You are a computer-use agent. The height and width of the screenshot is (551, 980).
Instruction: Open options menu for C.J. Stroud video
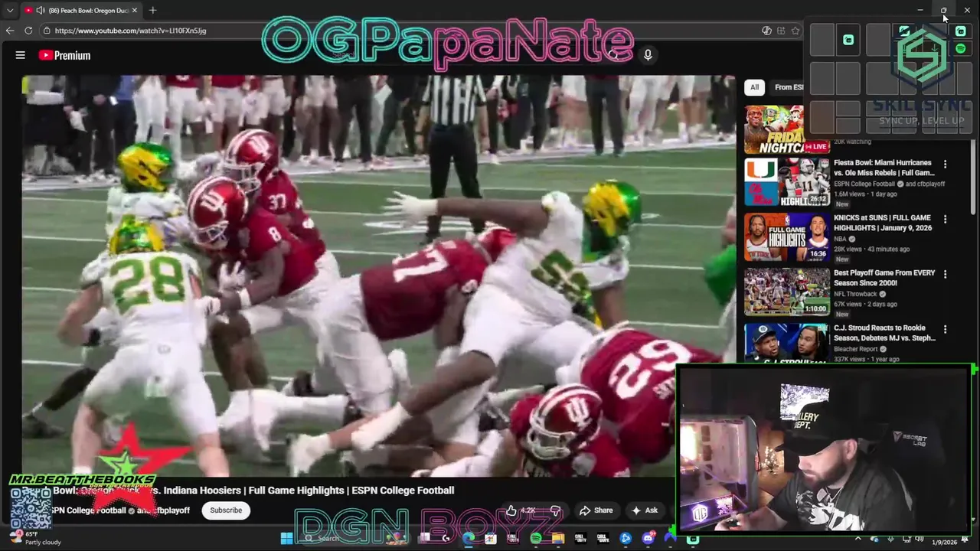945,329
